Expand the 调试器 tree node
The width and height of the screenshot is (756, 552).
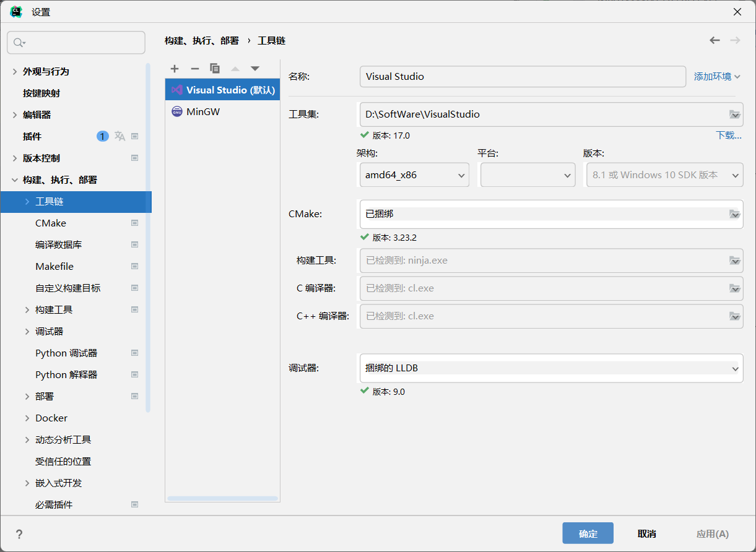(x=27, y=332)
